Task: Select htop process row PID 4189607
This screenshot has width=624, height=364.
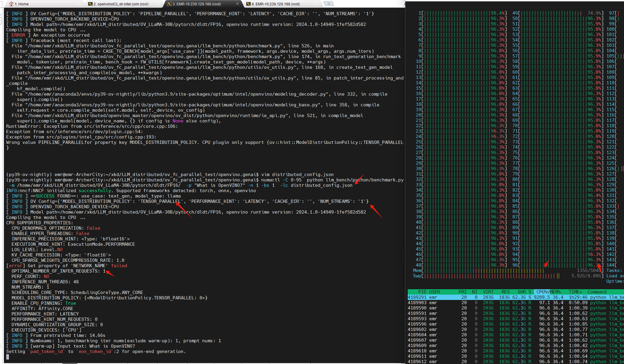Action: (516, 340)
